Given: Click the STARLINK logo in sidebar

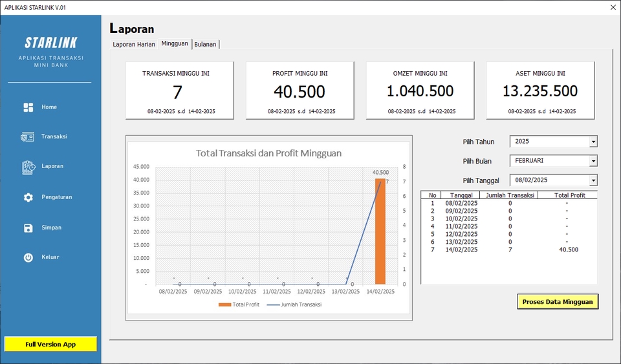Looking at the screenshot, I should [50, 43].
